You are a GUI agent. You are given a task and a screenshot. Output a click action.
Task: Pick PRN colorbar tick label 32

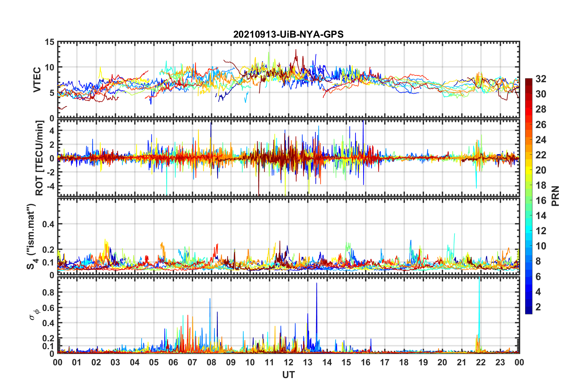(541, 79)
